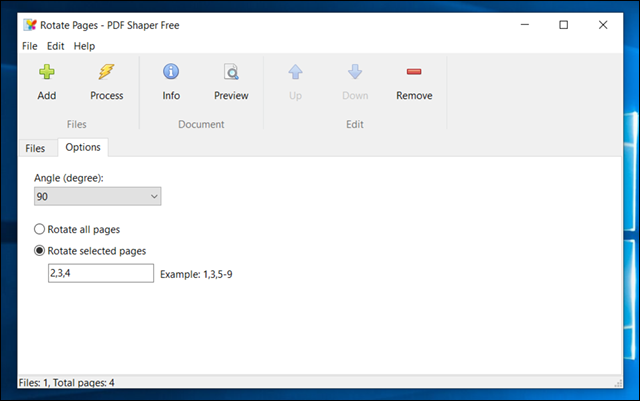The image size is (640, 401).
Task: Open the Preview magnifier icon
Action: click(231, 72)
